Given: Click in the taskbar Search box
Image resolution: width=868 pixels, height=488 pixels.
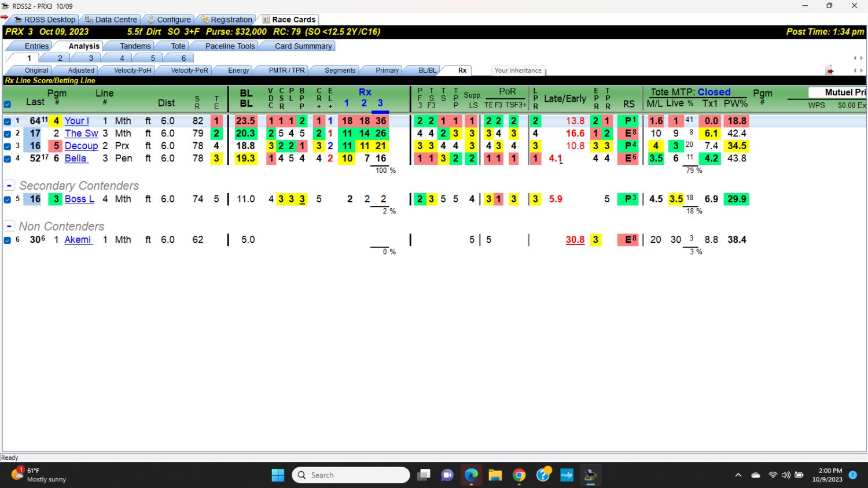Looking at the screenshot, I should 351,475.
